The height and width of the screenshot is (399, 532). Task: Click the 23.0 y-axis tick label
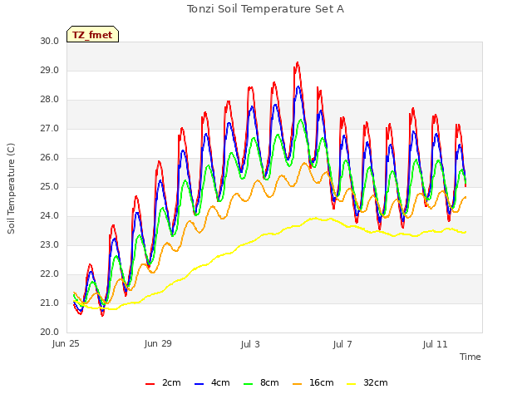(x=50, y=245)
